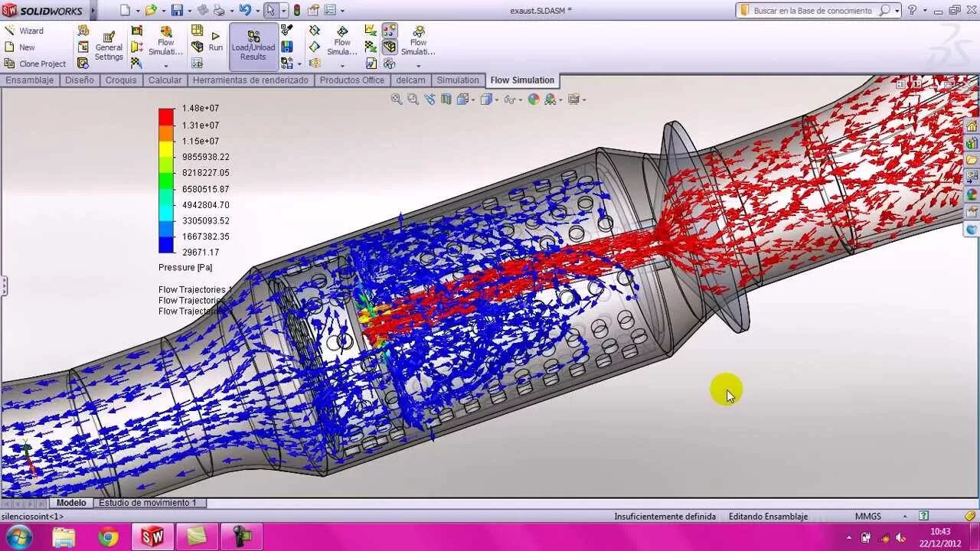Screen dimensions: 980x551
Task: Switch to the Croquis tab
Action: tap(121, 80)
